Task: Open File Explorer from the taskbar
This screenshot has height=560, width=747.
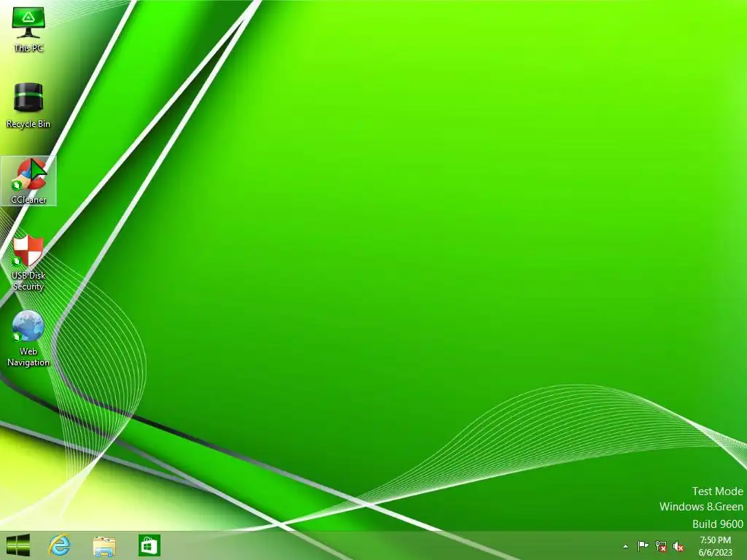Action: point(104,545)
